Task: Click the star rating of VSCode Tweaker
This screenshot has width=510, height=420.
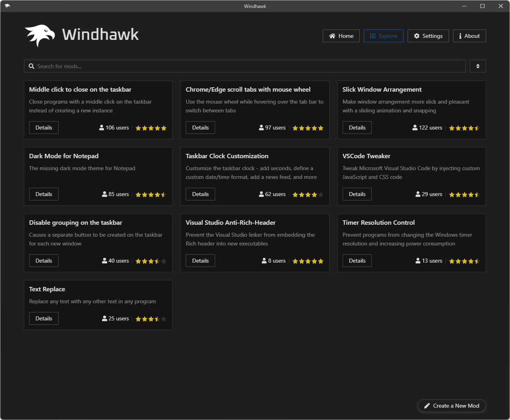Action: [465, 194]
